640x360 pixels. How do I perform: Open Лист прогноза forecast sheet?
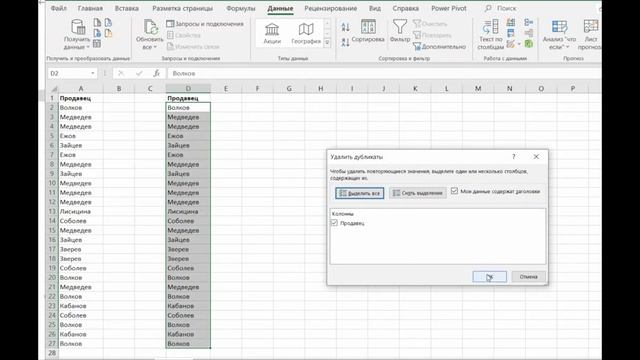pos(591,35)
